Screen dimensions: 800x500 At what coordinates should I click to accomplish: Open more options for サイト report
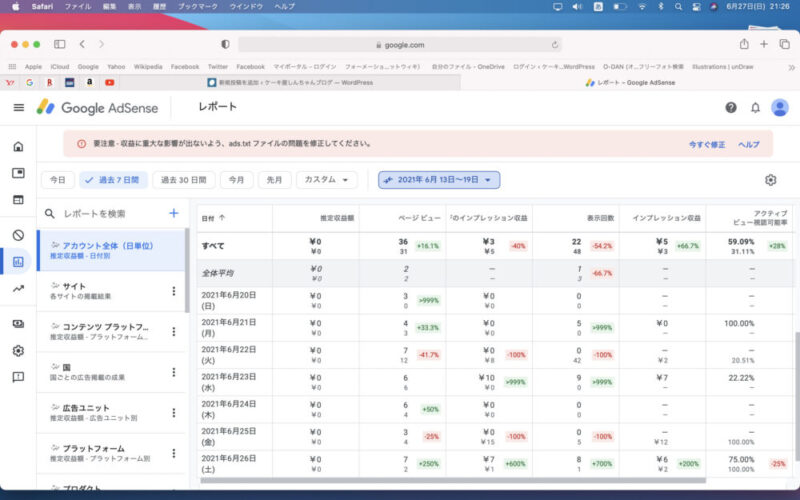pos(173,291)
